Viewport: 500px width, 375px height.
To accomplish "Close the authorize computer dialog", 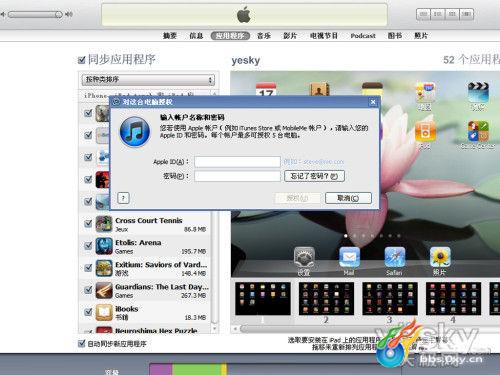I will 373,102.
